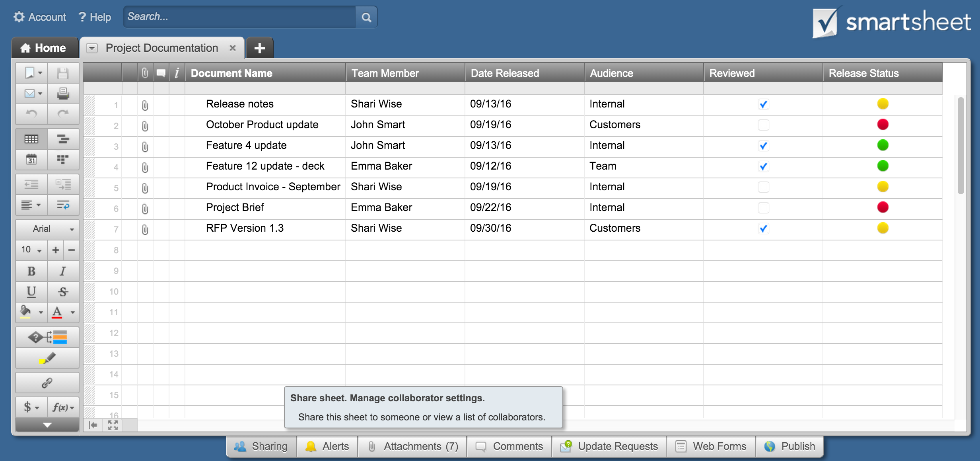Insert a hyperlink with the link icon
The image size is (980, 461).
[47, 383]
